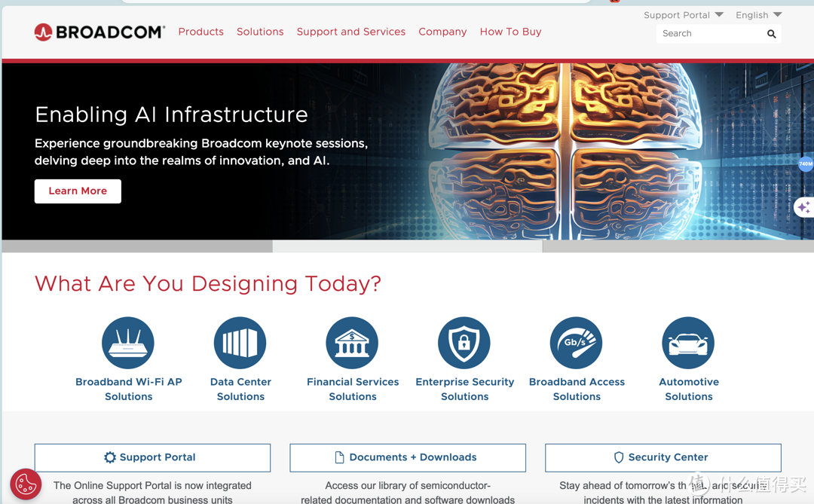Open the Financial Services bank icon
This screenshot has width=814, height=504.
(353, 343)
